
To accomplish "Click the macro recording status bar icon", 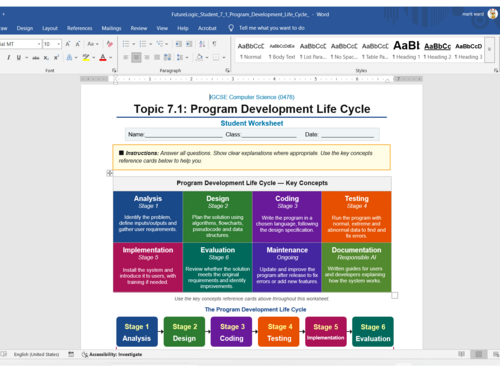I will [x=71, y=354].
